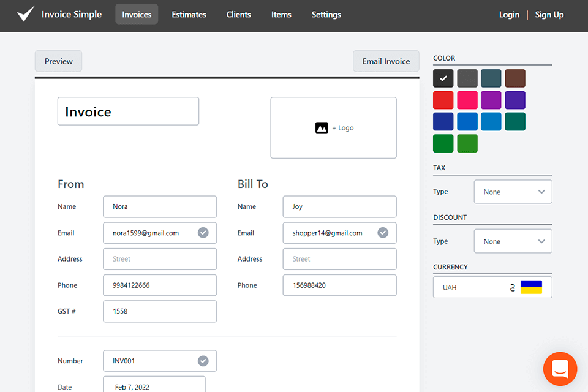The width and height of the screenshot is (588, 392).
Task: Click the GST # field showing 1558
Action: (x=160, y=311)
